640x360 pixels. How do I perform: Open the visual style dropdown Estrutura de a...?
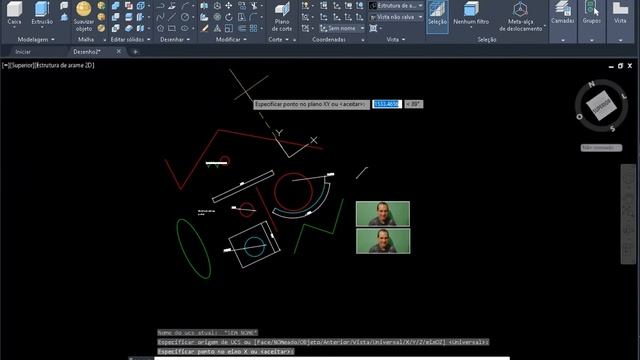(396, 6)
